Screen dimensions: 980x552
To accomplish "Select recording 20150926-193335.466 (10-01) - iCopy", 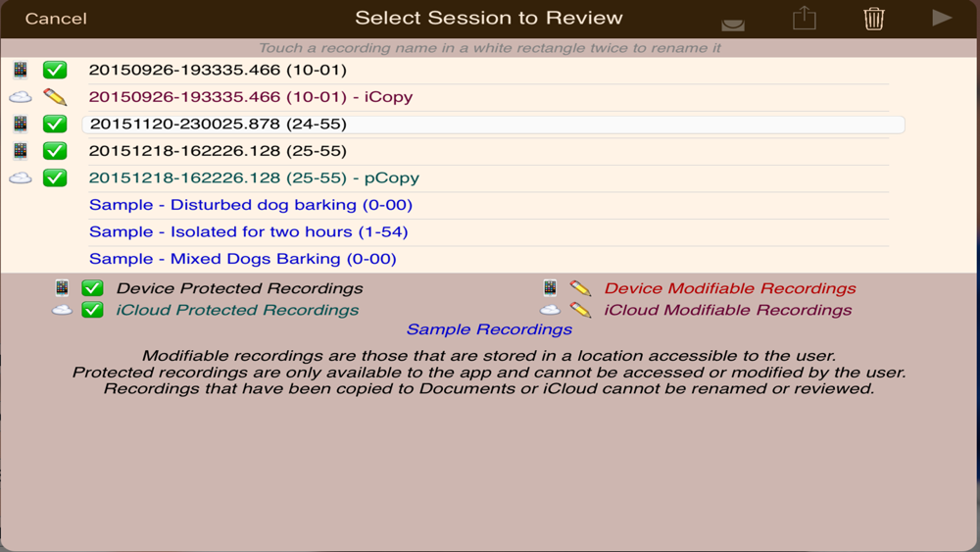I will point(251,97).
